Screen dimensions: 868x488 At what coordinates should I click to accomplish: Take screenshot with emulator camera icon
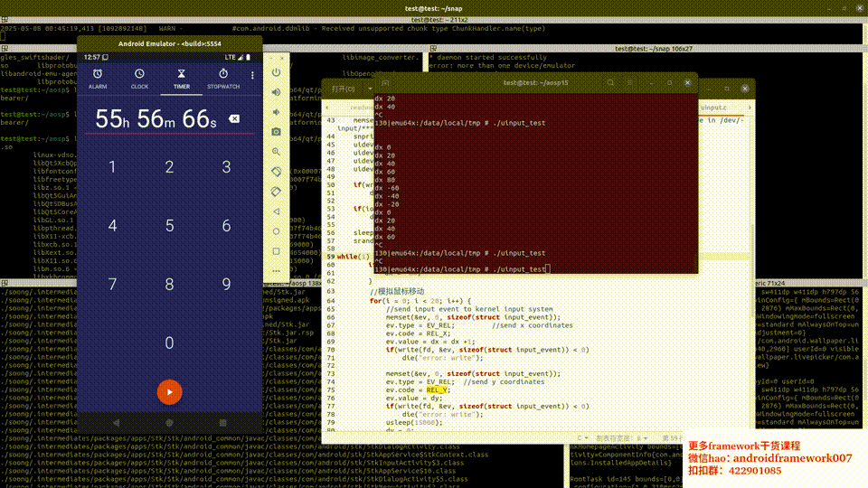click(x=277, y=132)
